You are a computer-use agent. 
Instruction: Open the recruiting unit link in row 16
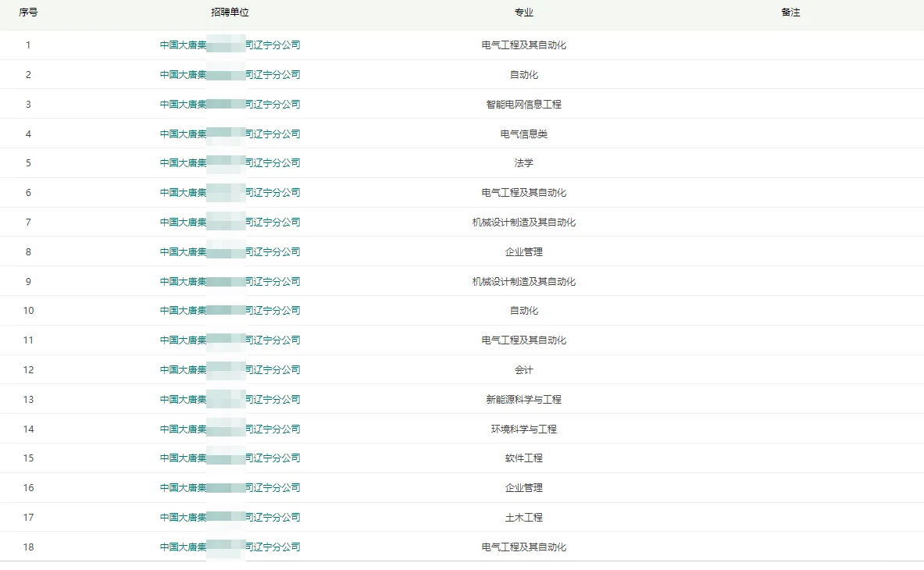point(230,487)
